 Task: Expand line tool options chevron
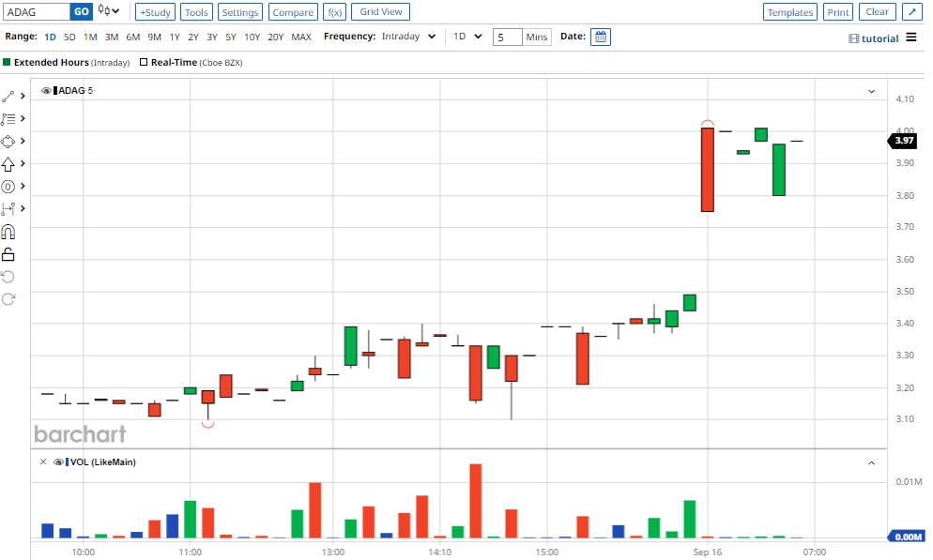23,96
